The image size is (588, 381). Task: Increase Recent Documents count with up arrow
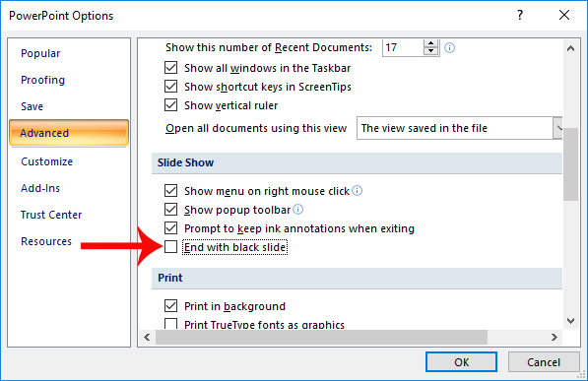coord(430,43)
